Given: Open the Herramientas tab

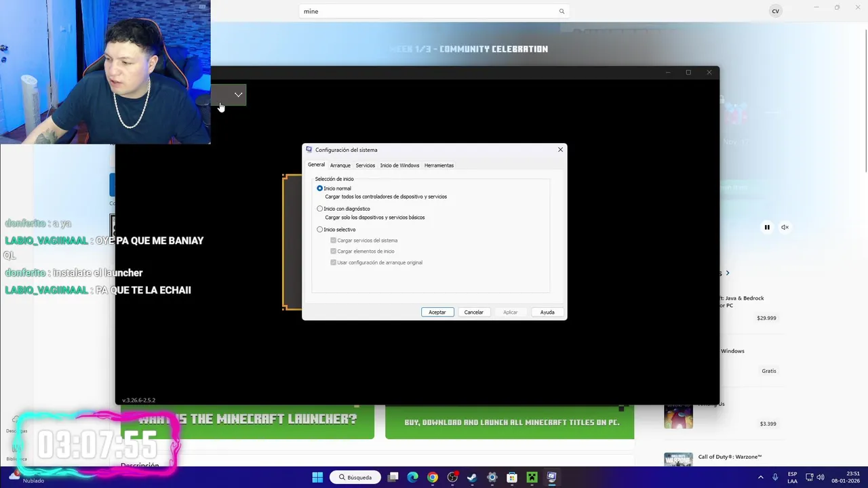Looking at the screenshot, I should click(x=439, y=165).
